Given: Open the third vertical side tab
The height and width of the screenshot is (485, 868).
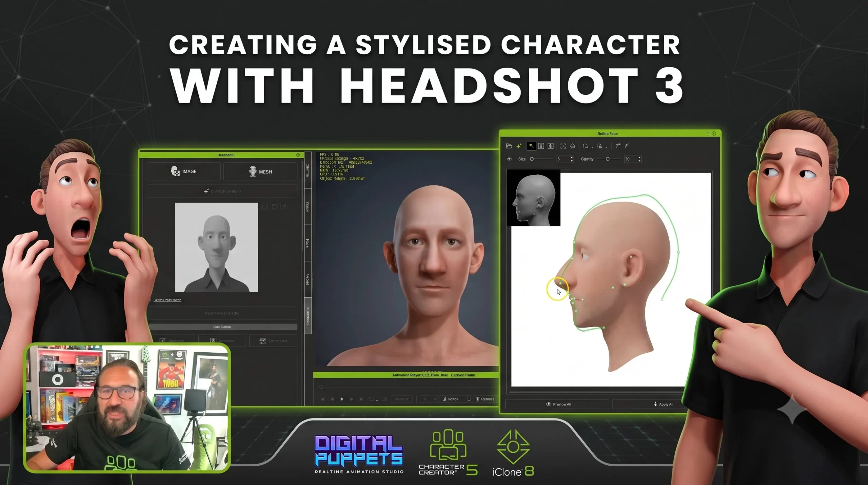Looking at the screenshot, I should (308, 243).
